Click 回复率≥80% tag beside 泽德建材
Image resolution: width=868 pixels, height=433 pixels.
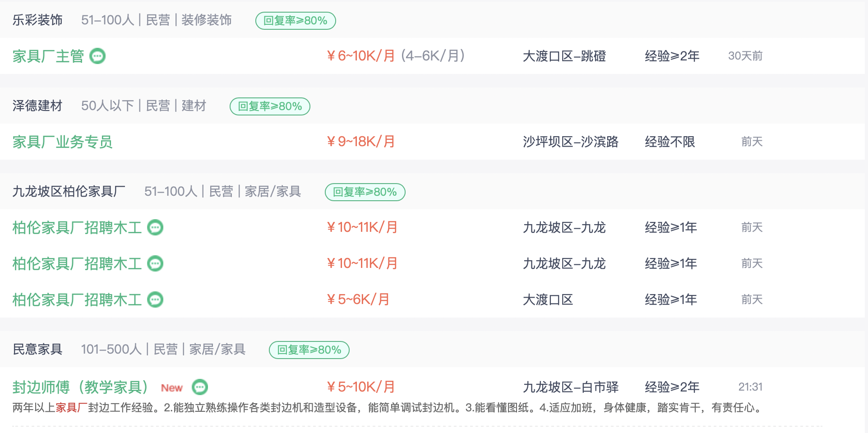pyautogui.click(x=270, y=106)
